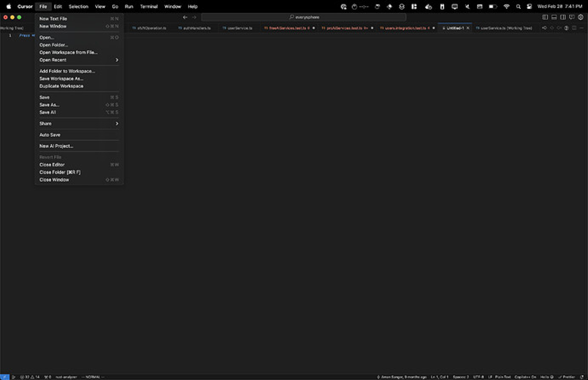The width and height of the screenshot is (588, 380).
Task: Open the Selection menu
Action: point(78,6)
